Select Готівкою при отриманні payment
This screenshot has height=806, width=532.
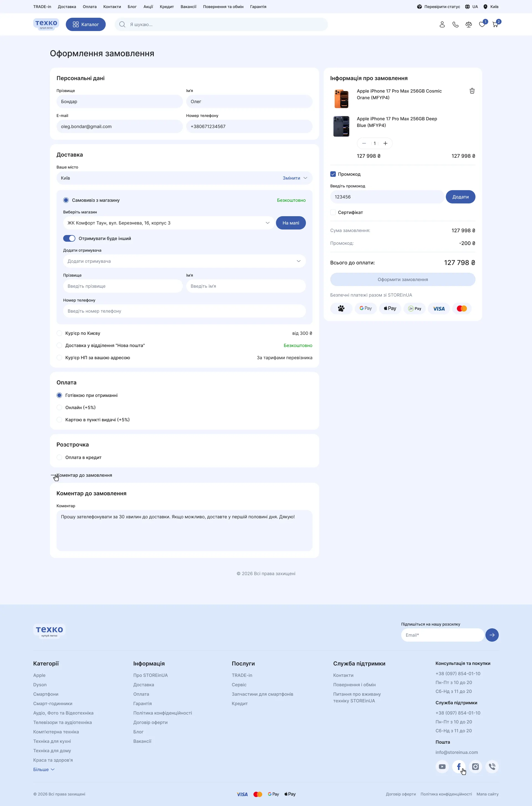coord(59,395)
